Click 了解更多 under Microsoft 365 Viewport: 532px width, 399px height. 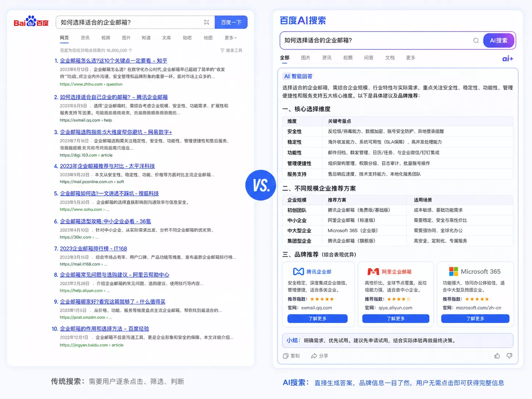(475, 319)
